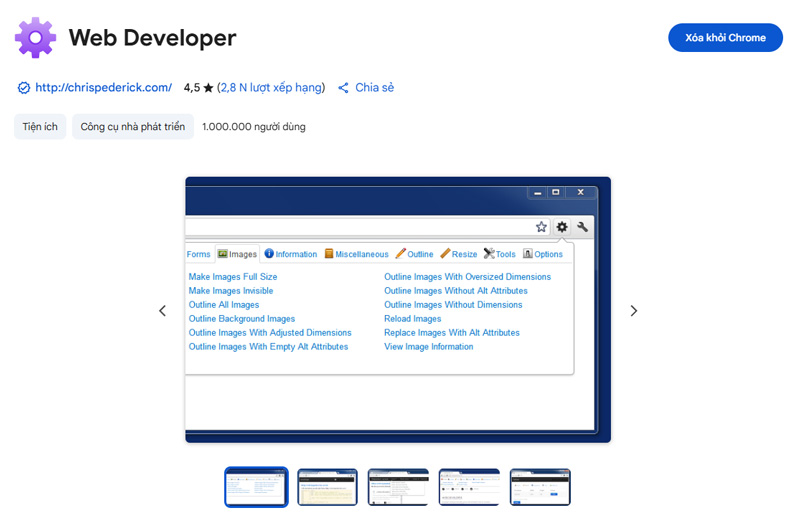The image size is (800, 532).
Task: Click the preview window close X button
Action: [580, 193]
